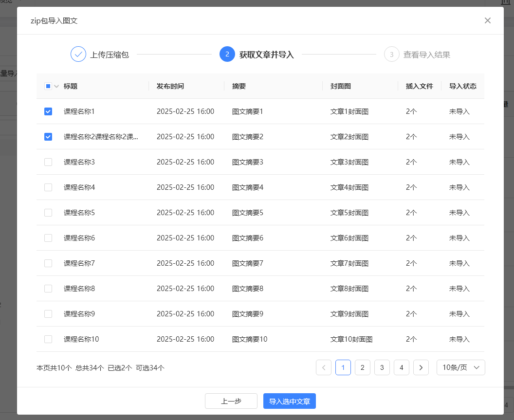Toggle the select-all header checkbox
The height and width of the screenshot is (420, 514).
click(x=48, y=86)
